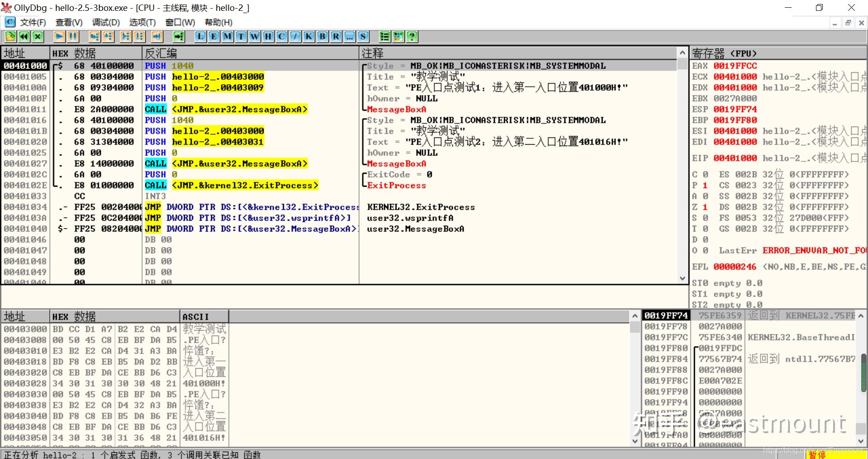Toggle the P flag value
This screenshot has width=868, height=459.
705,185
